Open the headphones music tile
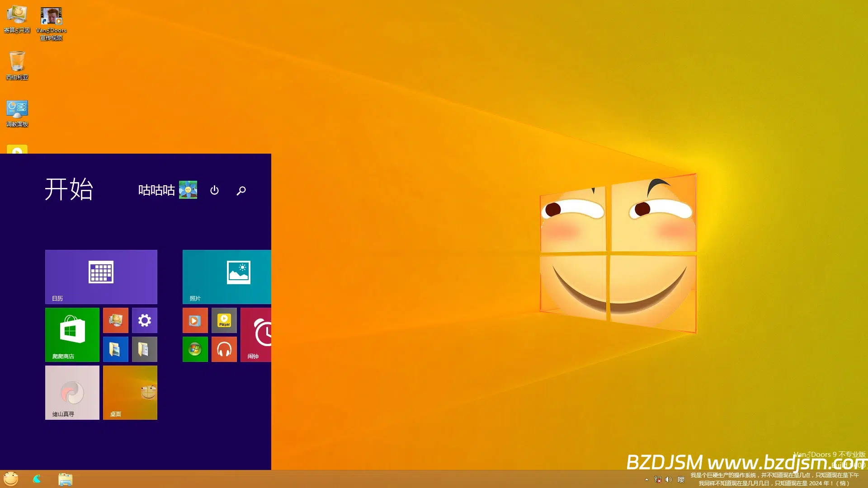The image size is (868, 488). coord(224,349)
